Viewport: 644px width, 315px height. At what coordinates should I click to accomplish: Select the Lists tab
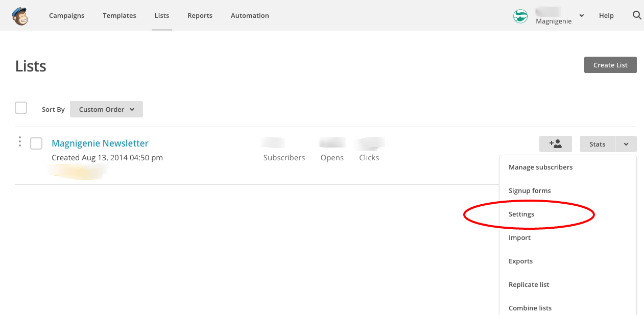point(162,16)
